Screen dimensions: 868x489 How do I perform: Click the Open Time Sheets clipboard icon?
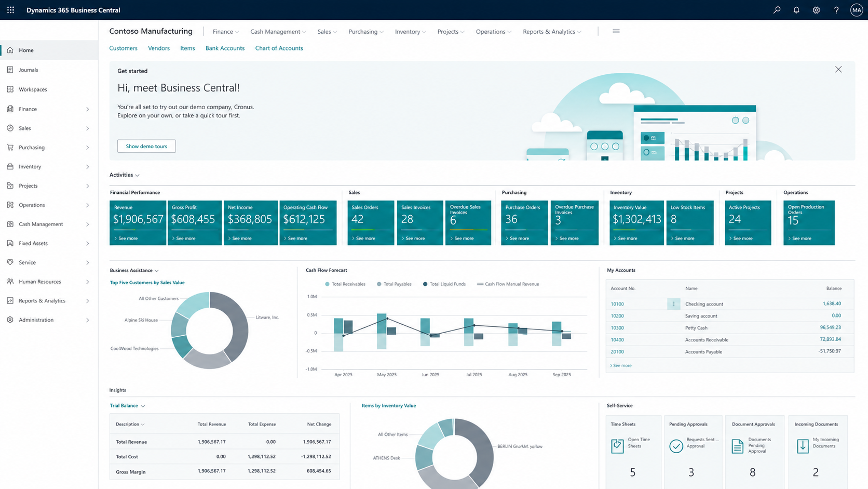point(617,446)
